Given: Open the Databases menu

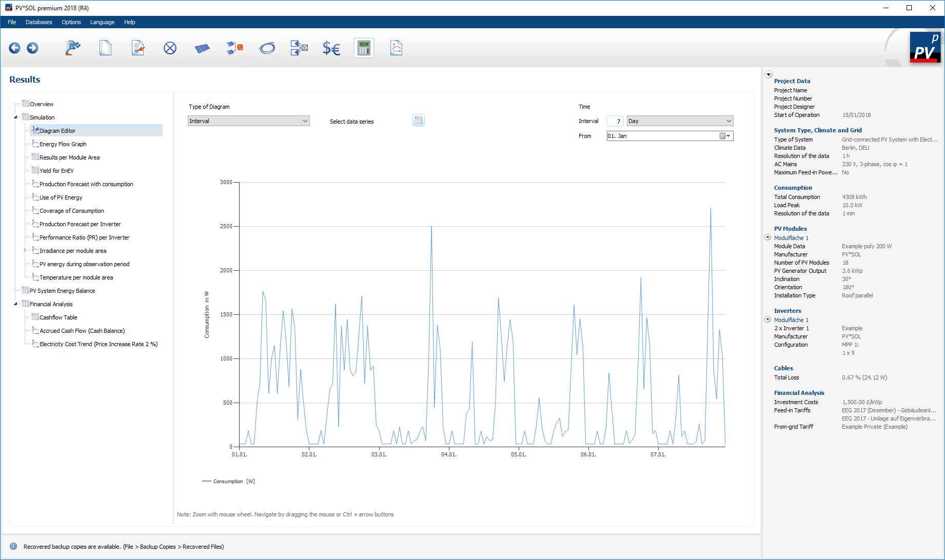Looking at the screenshot, I should [38, 22].
